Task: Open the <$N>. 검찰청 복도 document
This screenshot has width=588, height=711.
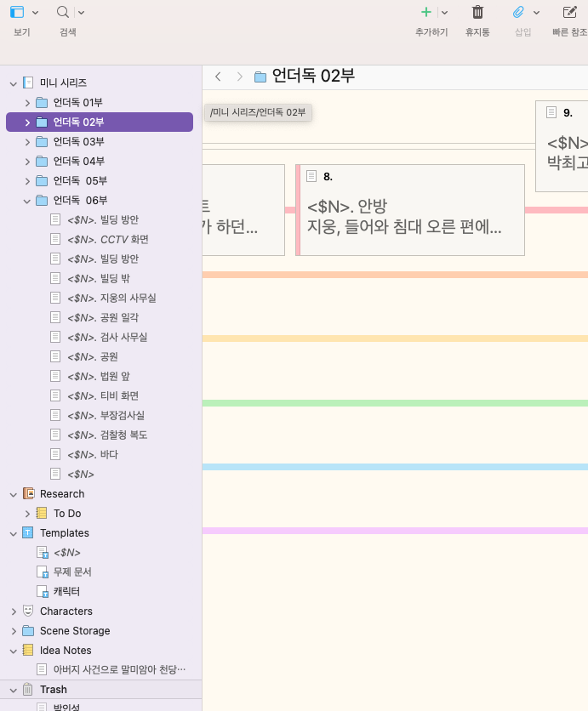Action: click(107, 435)
